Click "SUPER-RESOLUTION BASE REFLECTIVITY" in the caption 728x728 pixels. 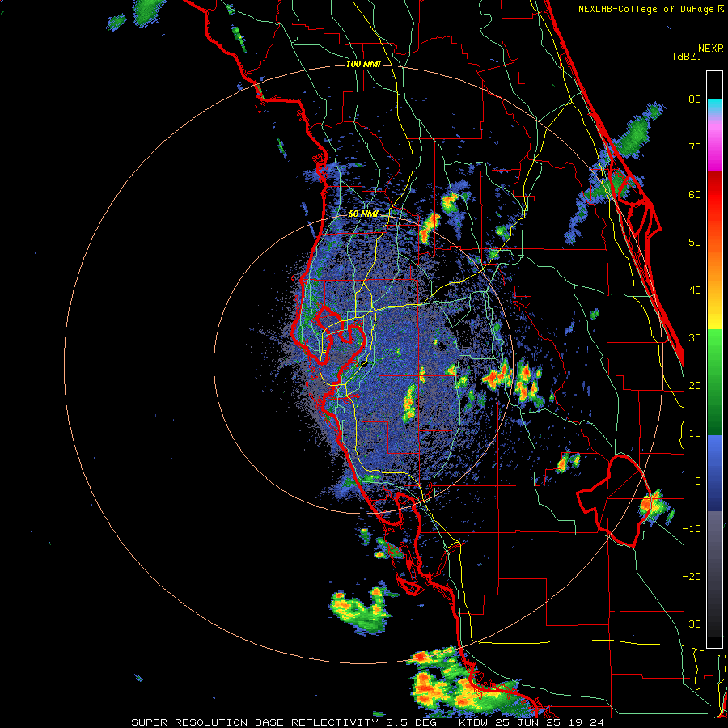254,722
